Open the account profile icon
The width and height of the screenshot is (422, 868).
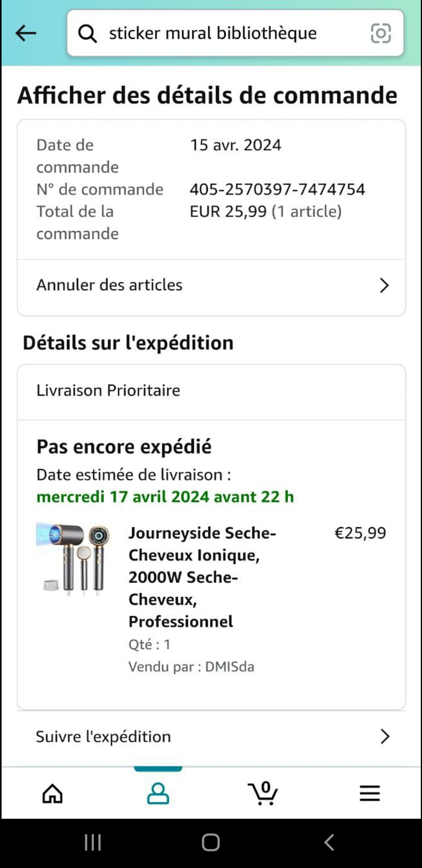(158, 793)
